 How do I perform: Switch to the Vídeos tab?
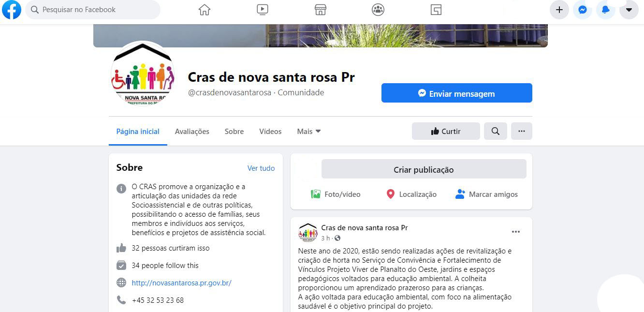click(270, 132)
